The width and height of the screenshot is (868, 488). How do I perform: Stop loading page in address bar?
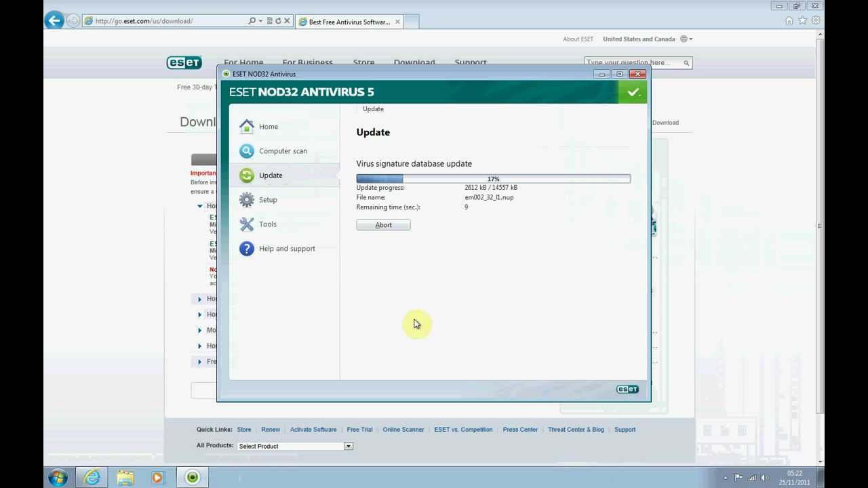[287, 21]
